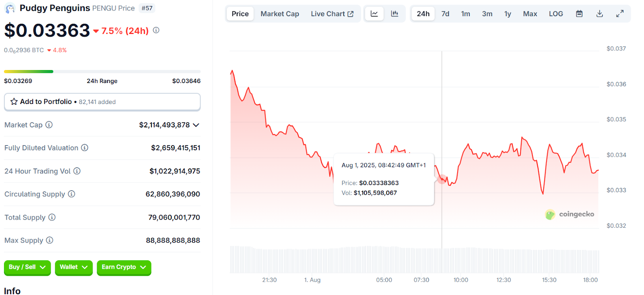Image resolution: width=644 pixels, height=295 pixels.
Task: Click the Circulating Supply info icon
Action: click(x=72, y=194)
